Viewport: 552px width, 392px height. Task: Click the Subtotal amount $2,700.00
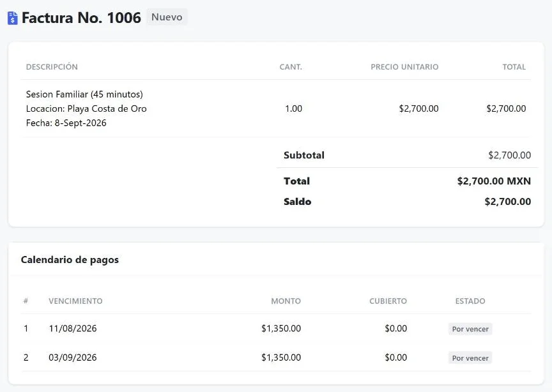tap(510, 155)
